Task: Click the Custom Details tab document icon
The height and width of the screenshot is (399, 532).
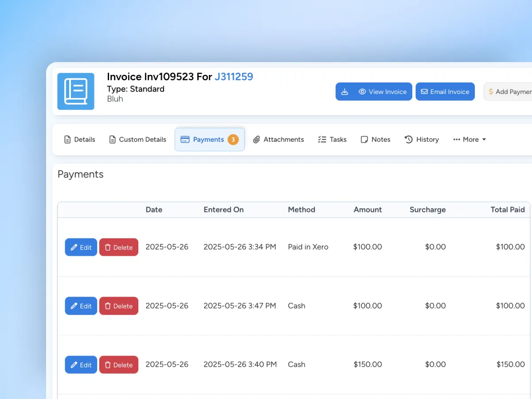Action: (112, 140)
